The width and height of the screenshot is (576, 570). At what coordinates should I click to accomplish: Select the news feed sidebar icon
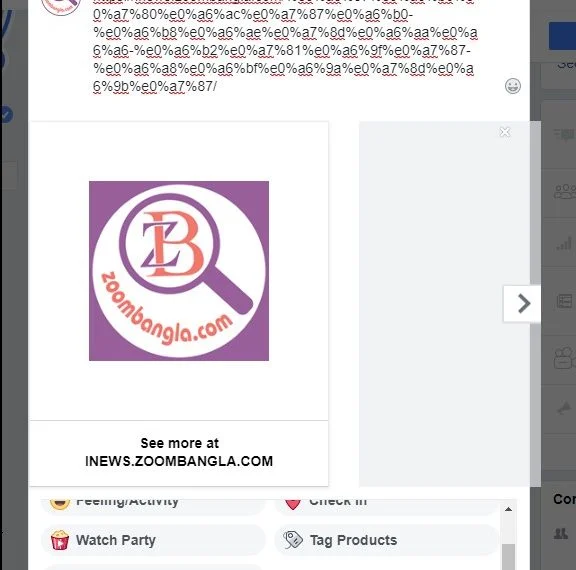tap(565, 301)
